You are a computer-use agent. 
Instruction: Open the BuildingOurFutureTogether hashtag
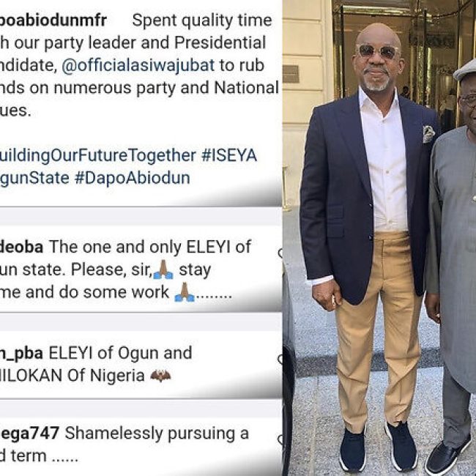(x=97, y=155)
